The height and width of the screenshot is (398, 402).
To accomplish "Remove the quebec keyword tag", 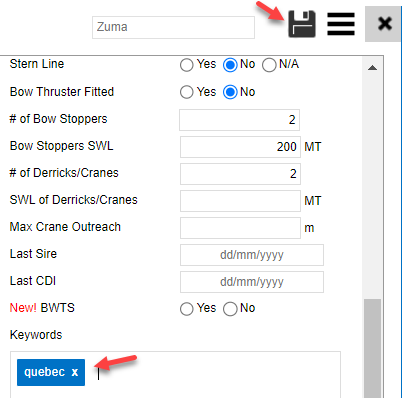I will point(75,372).
